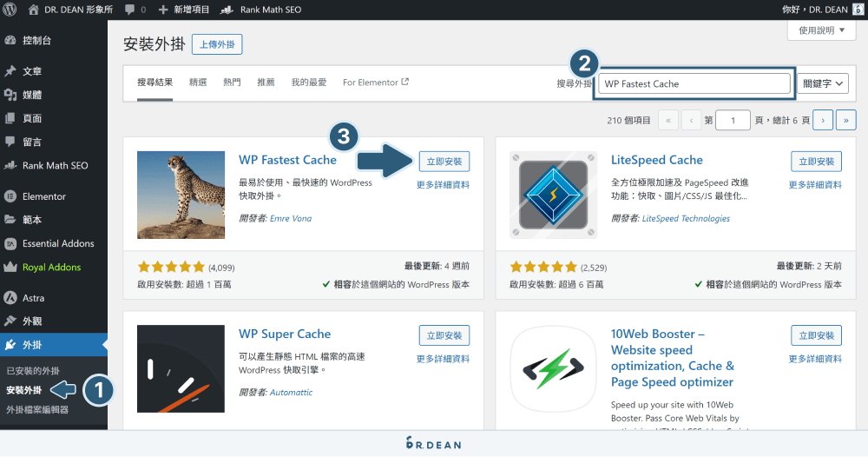Focus the plugin search field containing WP Fastest Cache
The height and width of the screenshot is (457, 868).
pyautogui.click(x=694, y=83)
